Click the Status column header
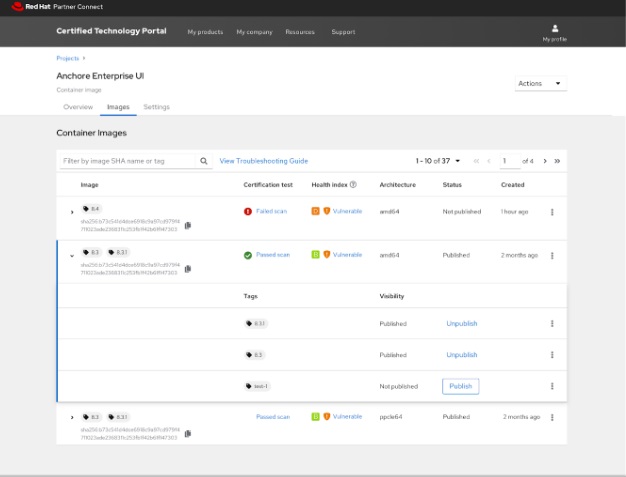Image resolution: width=626 pixels, height=477 pixels. pyautogui.click(x=452, y=185)
